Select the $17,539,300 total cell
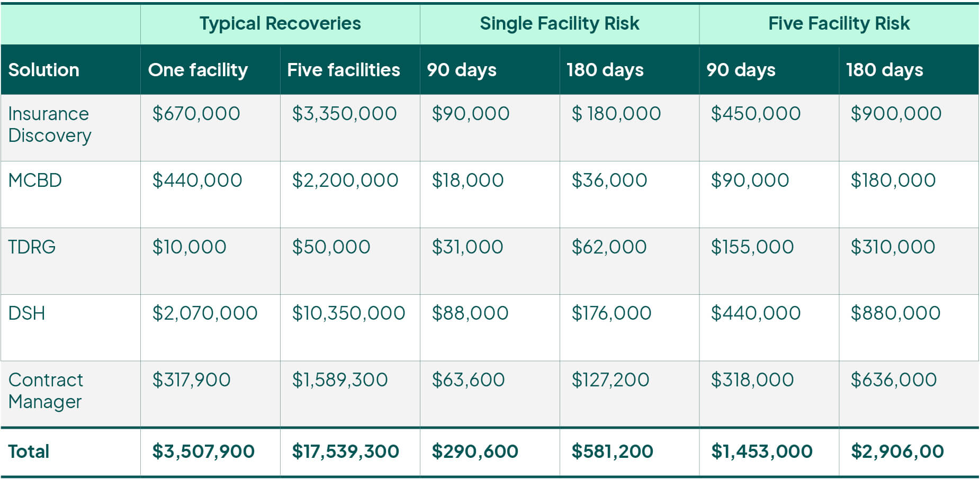 coord(345,451)
